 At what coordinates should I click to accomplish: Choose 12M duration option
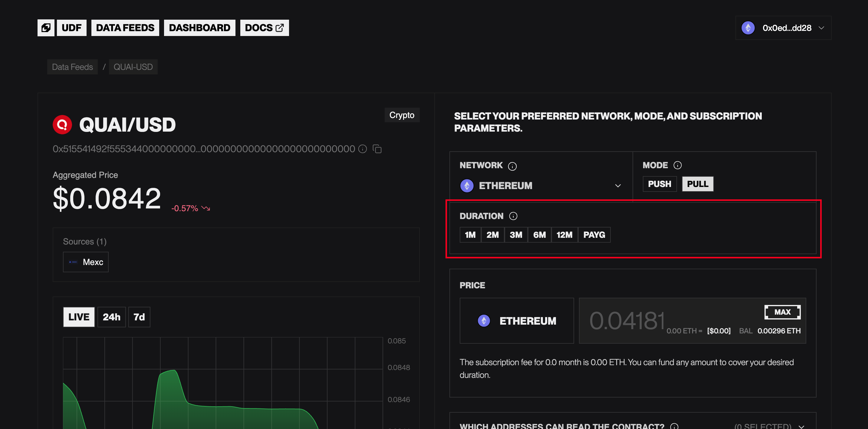(x=564, y=235)
